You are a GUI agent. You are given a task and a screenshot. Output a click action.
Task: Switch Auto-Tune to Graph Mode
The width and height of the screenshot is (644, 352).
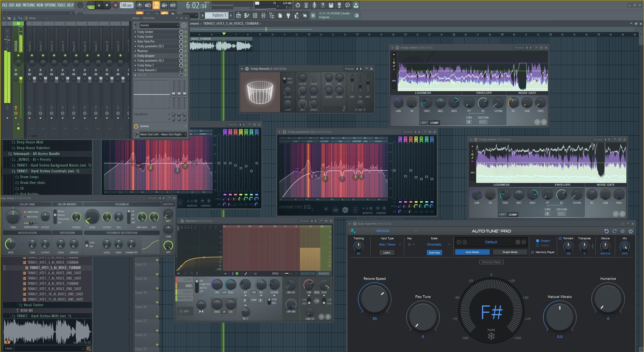point(510,252)
